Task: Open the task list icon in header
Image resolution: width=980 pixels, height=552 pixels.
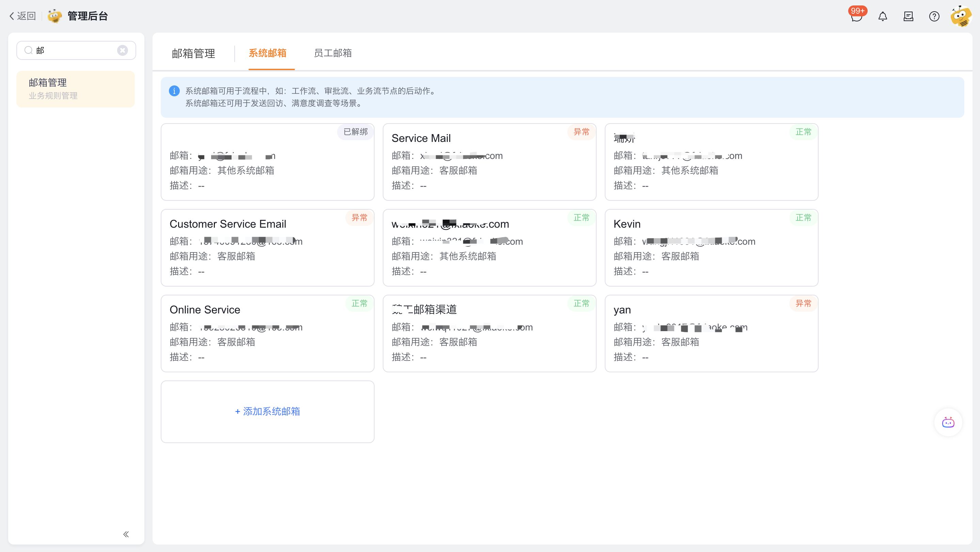Action: 908,16
